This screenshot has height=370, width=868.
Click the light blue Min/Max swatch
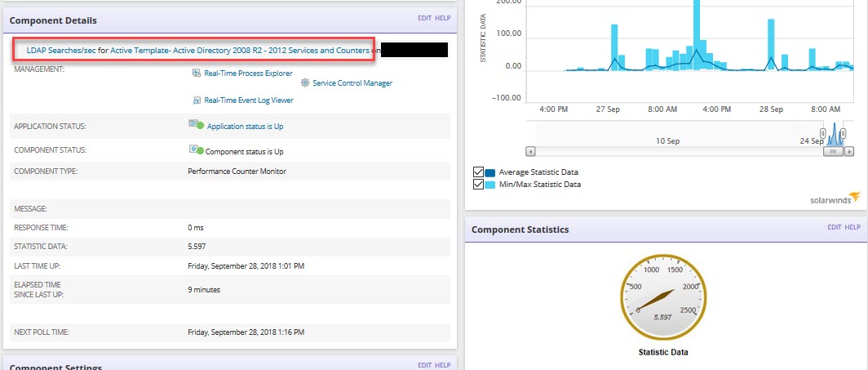[490, 185]
